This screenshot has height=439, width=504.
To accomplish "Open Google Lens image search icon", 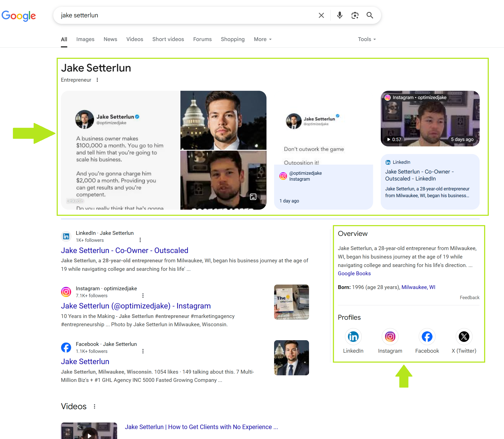I will 355,15.
